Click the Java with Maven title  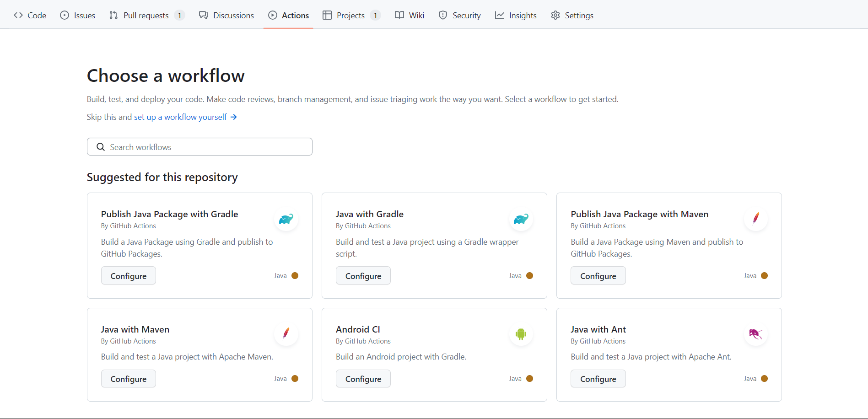(x=135, y=329)
